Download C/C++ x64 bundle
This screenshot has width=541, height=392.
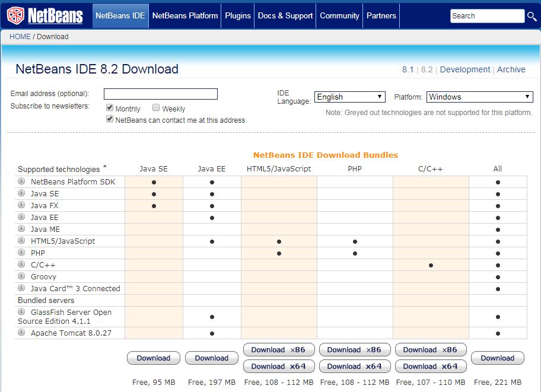point(431,366)
